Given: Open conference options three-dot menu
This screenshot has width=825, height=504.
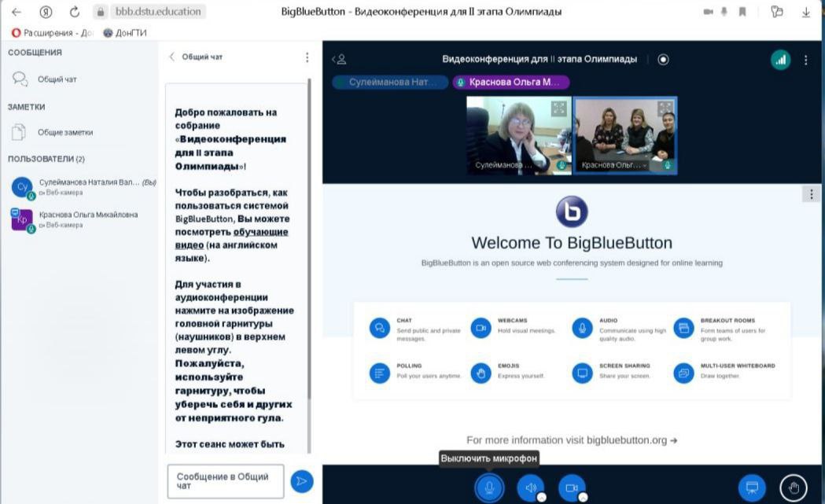Looking at the screenshot, I should pos(805,60).
